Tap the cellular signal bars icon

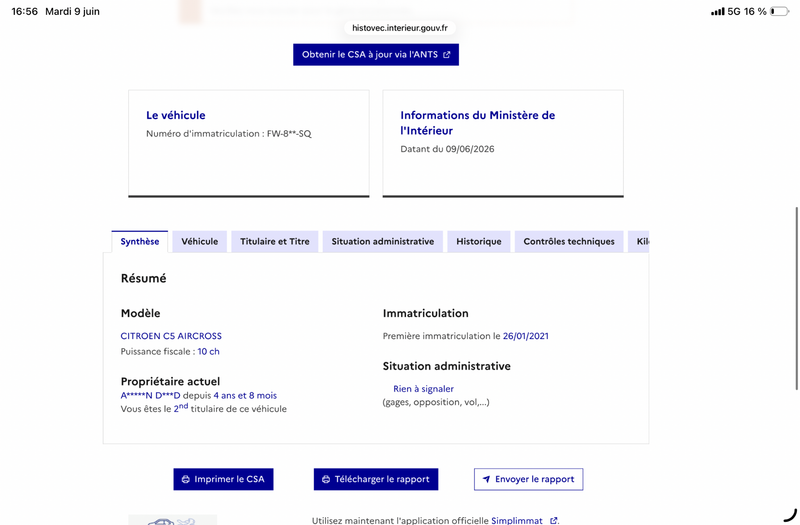(718, 11)
